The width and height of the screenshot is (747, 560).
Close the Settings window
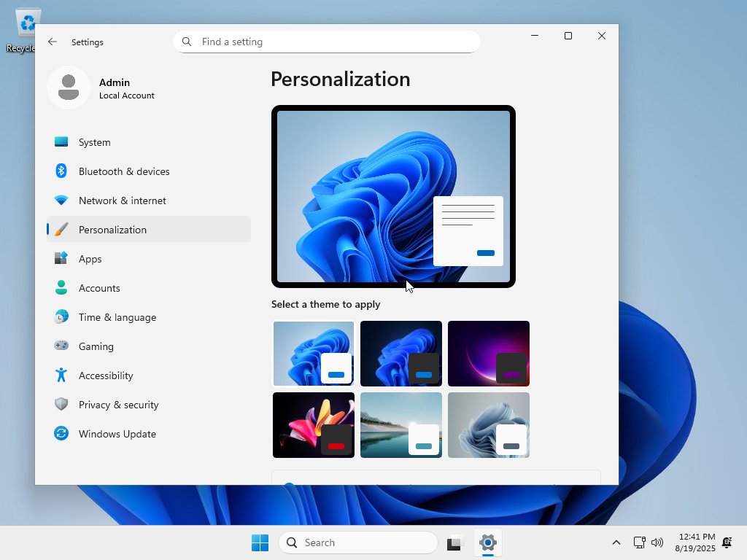(602, 36)
